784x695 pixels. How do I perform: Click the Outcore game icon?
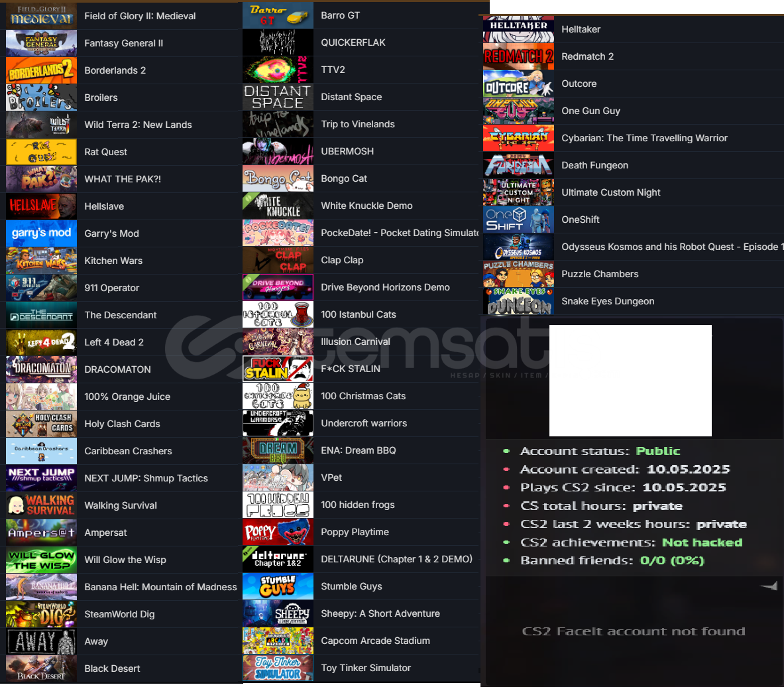[518, 84]
